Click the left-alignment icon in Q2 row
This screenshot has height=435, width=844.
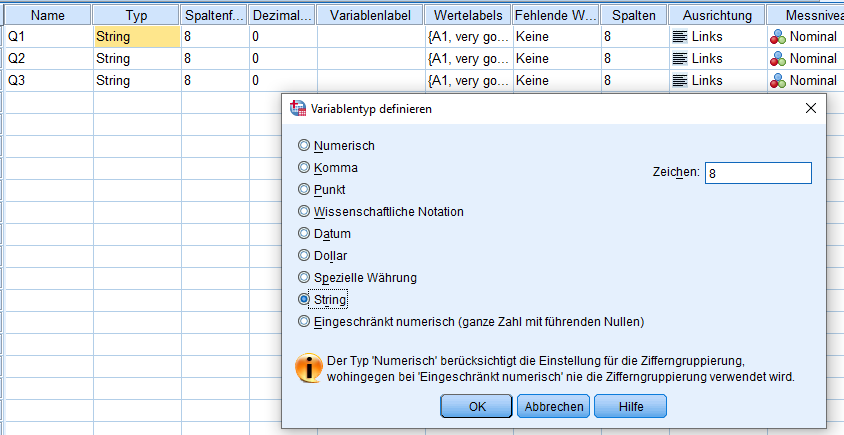[679, 58]
